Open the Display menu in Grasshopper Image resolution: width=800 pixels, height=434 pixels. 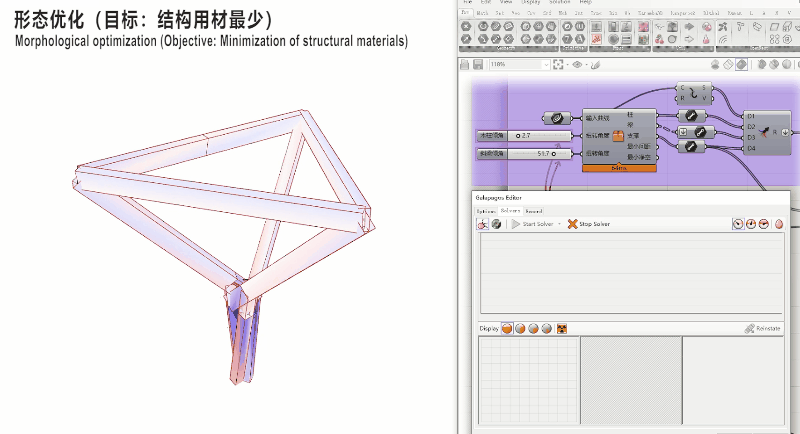click(x=531, y=2)
